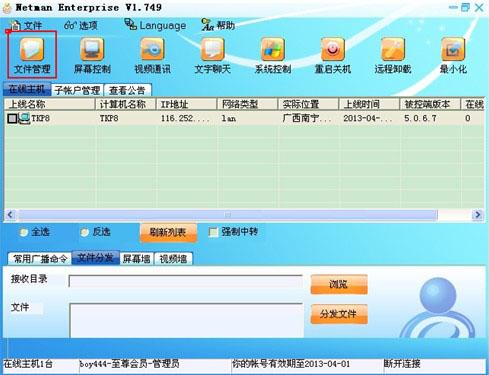This screenshot has height=375, width=489.
Task: Click the version cell 5.0.6.7
Action: tap(420, 118)
